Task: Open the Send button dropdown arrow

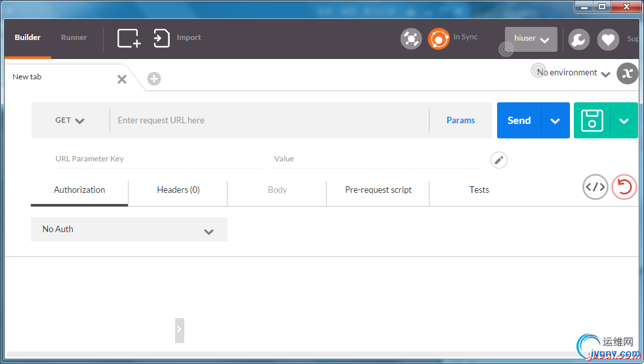Action: 555,121
